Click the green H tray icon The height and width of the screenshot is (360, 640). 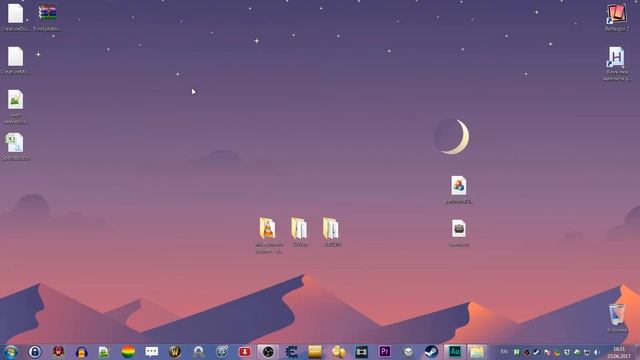coord(517,352)
